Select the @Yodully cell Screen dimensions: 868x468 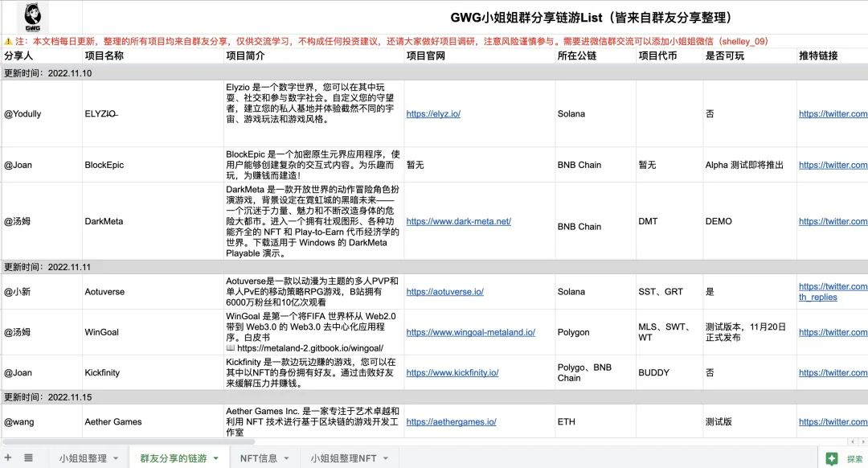click(42, 113)
